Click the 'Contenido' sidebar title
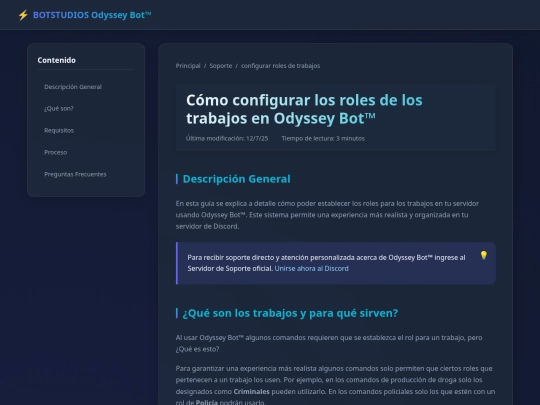 [56, 60]
